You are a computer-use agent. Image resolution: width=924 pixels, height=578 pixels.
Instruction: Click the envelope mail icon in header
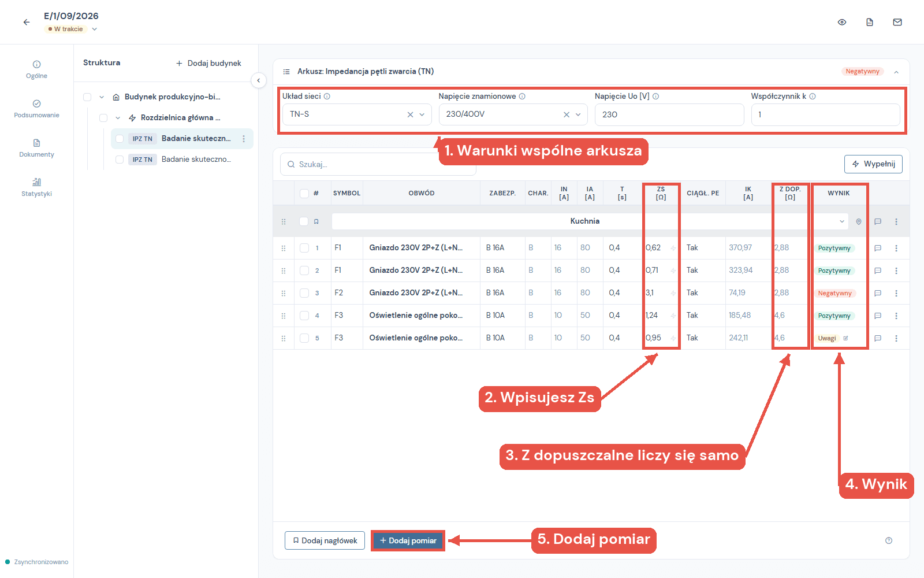click(897, 22)
